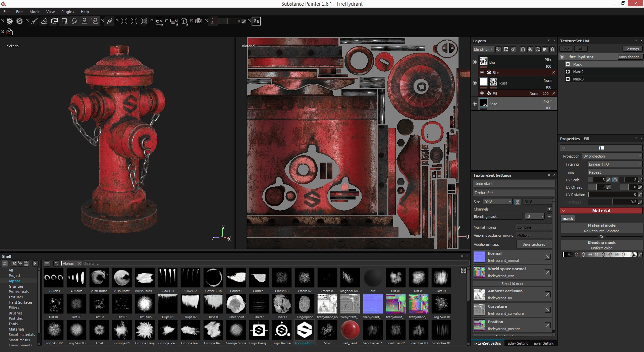Click the shelf filter funnel icon
644x352 pixels.
pyautogui.click(x=47, y=263)
